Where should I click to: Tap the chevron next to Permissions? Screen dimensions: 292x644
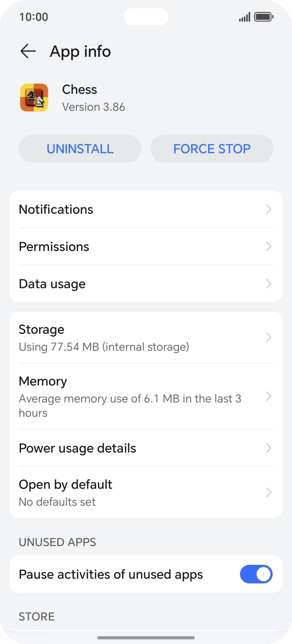pos(269,247)
